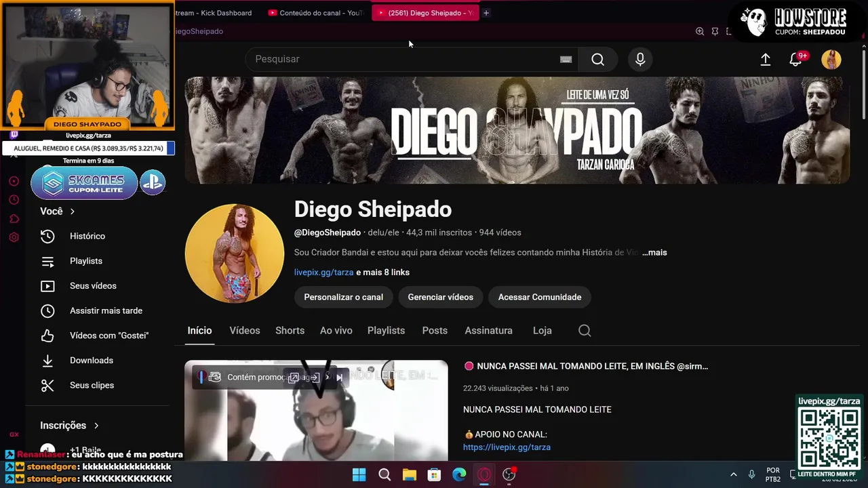Viewport: 868px width, 488px height.
Task: Open the account avatar menu
Action: (831, 60)
